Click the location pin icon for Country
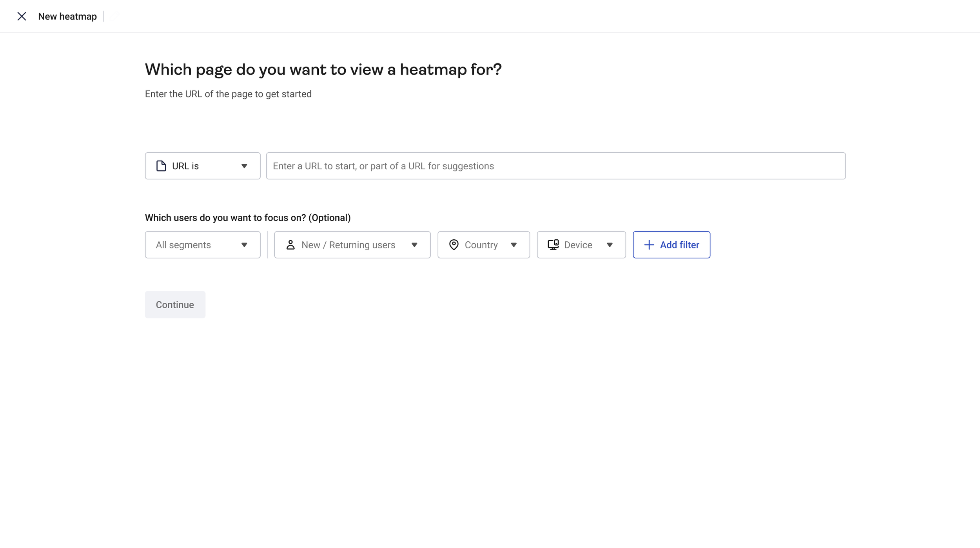The height and width of the screenshot is (548, 980). click(x=454, y=245)
